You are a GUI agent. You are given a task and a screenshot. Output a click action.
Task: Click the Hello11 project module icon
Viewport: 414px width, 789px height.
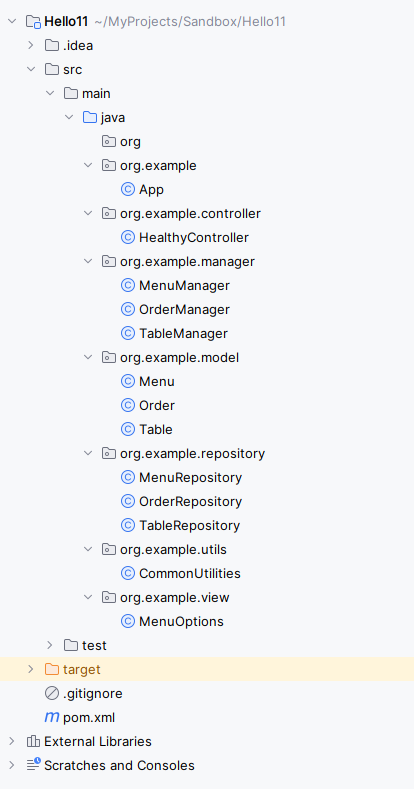pos(33,22)
